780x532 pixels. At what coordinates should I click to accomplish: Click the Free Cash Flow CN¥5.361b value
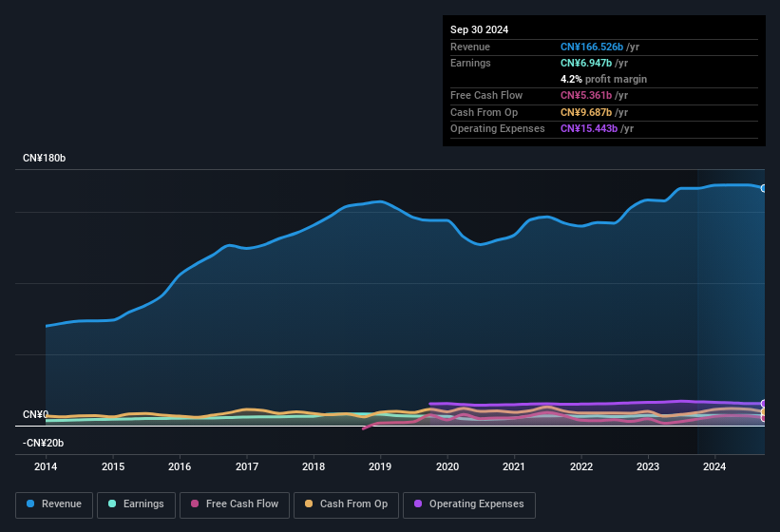[x=588, y=95]
